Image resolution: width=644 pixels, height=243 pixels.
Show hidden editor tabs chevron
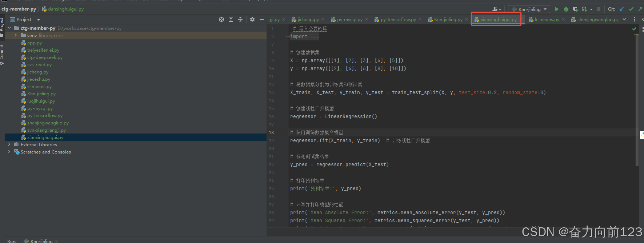pos(624,19)
